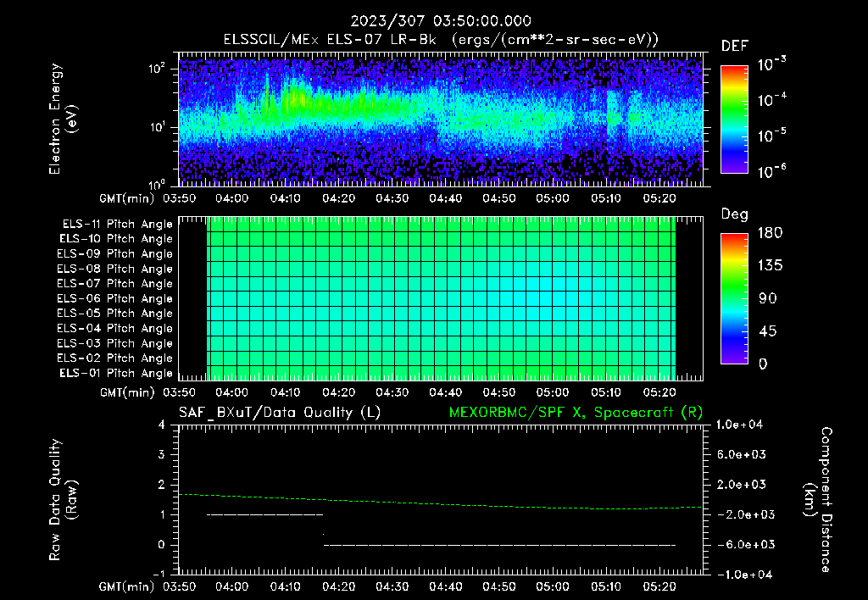The width and height of the screenshot is (868, 600).
Task: Click the 04:20 tick label under the spectrogram
Action: 338,198
